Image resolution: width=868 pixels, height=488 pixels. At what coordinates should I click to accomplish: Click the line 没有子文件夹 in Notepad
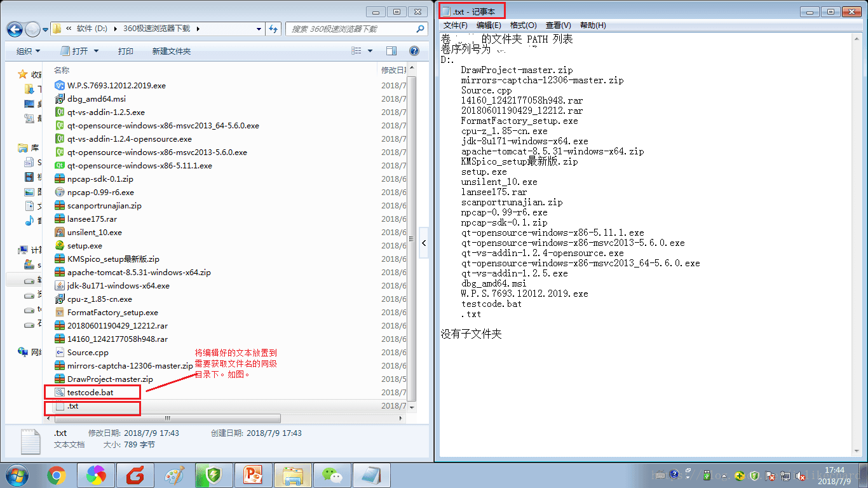point(471,334)
